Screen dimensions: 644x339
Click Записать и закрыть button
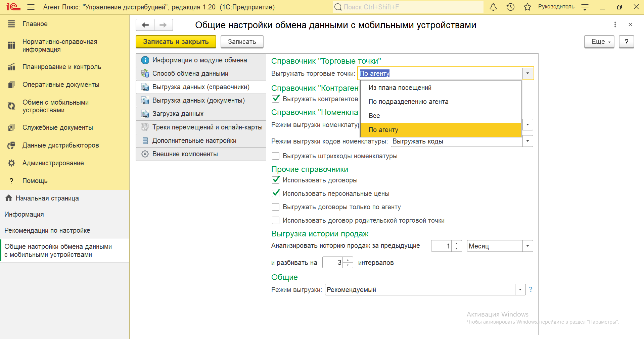(x=176, y=42)
